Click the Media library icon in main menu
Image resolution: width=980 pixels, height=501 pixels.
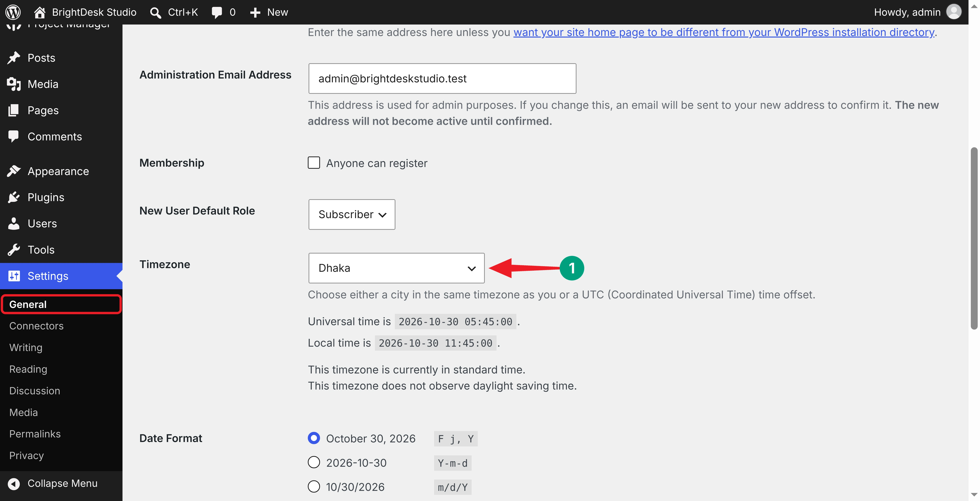tap(14, 84)
